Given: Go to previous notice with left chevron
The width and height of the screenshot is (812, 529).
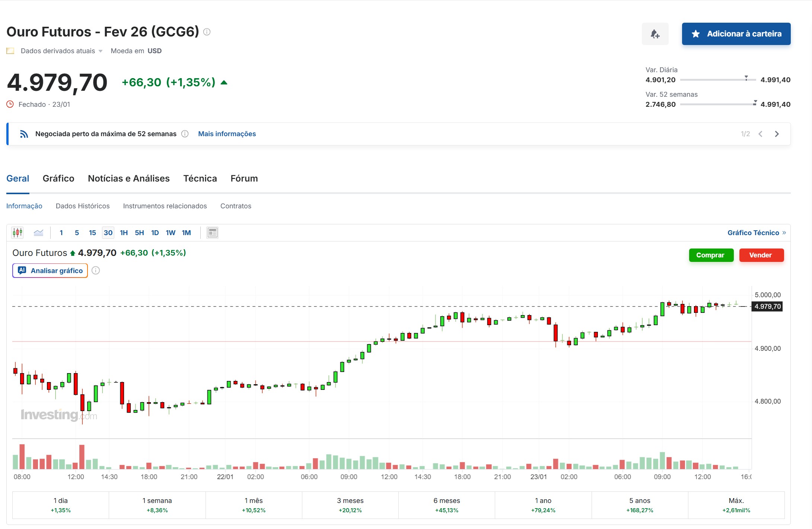Looking at the screenshot, I should click(760, 134).
